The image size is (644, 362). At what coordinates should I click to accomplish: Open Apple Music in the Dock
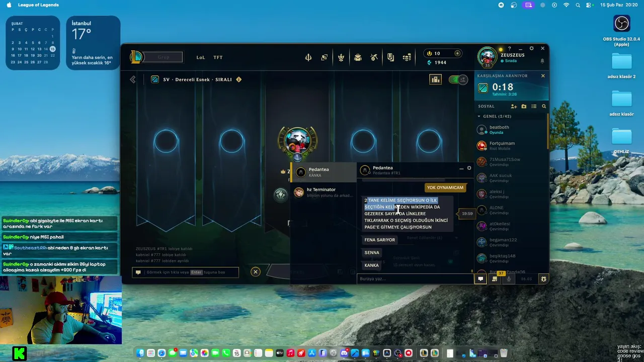point(290,353)
